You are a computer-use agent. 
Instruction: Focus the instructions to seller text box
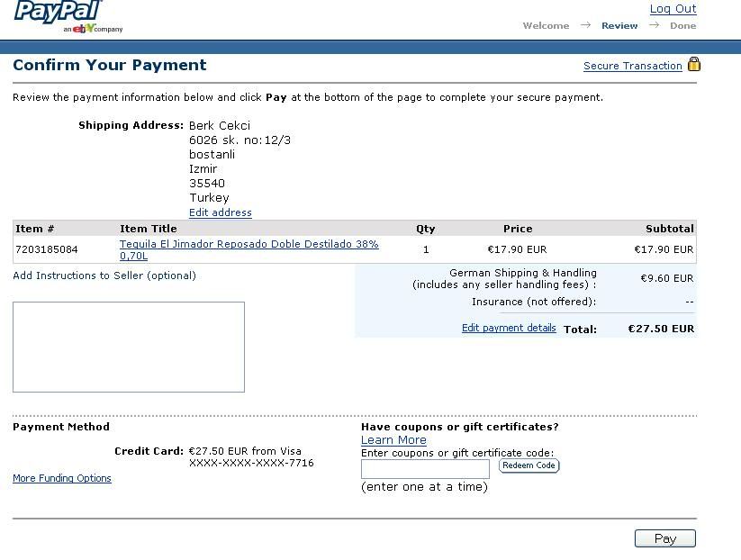(x=129, y=347)
